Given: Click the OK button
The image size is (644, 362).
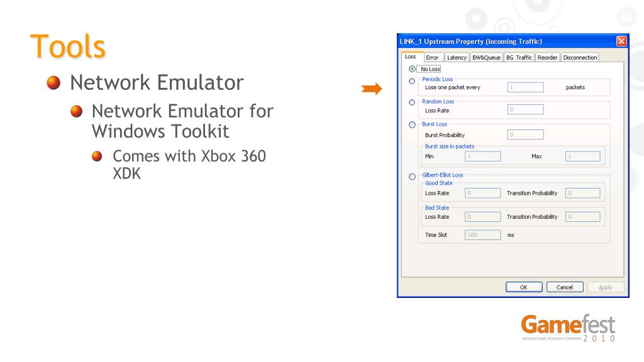Looking at the screenshot, I should [x=524, y=287].
